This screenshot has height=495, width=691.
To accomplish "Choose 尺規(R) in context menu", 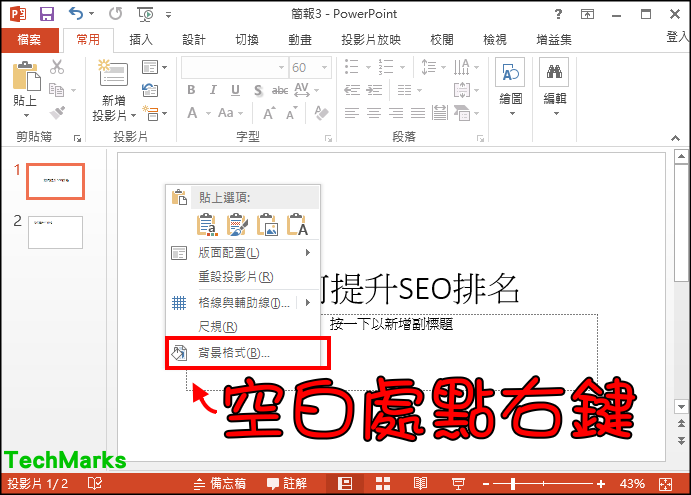I will [x=243, y=327].
